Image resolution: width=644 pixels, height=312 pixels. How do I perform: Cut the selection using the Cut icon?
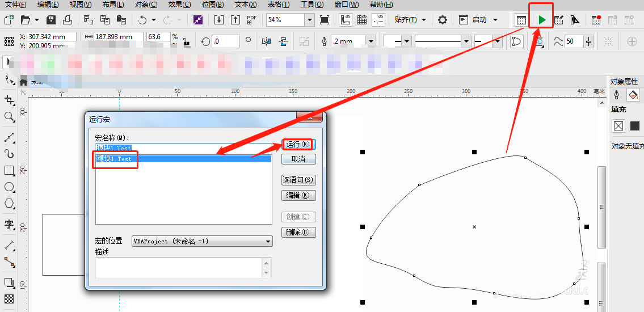point(88,20)
